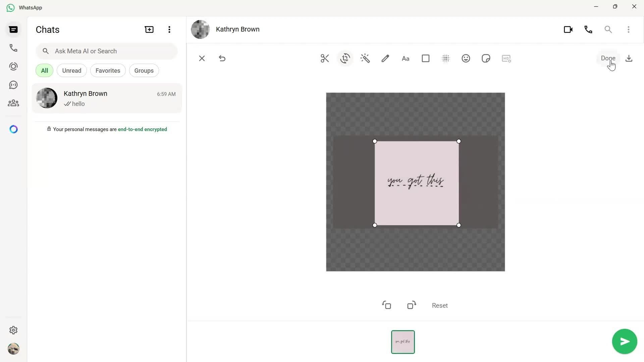This screenshot has height=362, width=644.
Task: Open the sticker tool
Action: tap(486, 58)
